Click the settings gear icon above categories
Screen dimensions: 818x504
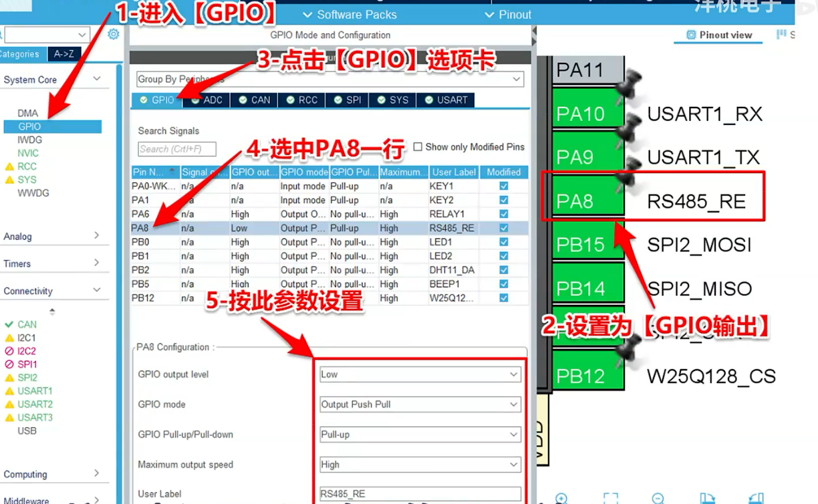tap(113, 34)
